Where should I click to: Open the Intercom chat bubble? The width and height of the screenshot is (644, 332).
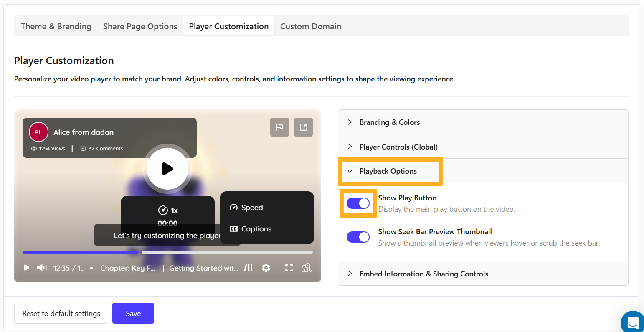[x=633, y=322]
